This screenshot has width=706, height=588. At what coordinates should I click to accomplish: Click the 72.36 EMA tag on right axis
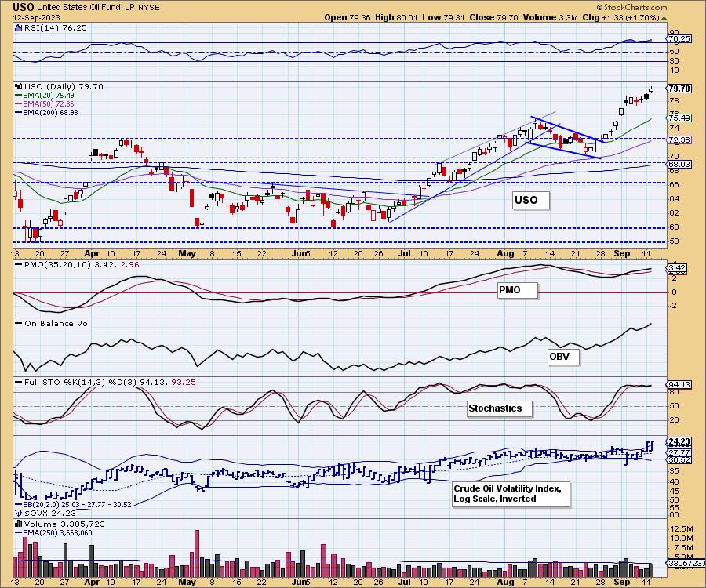click(679, 140)
